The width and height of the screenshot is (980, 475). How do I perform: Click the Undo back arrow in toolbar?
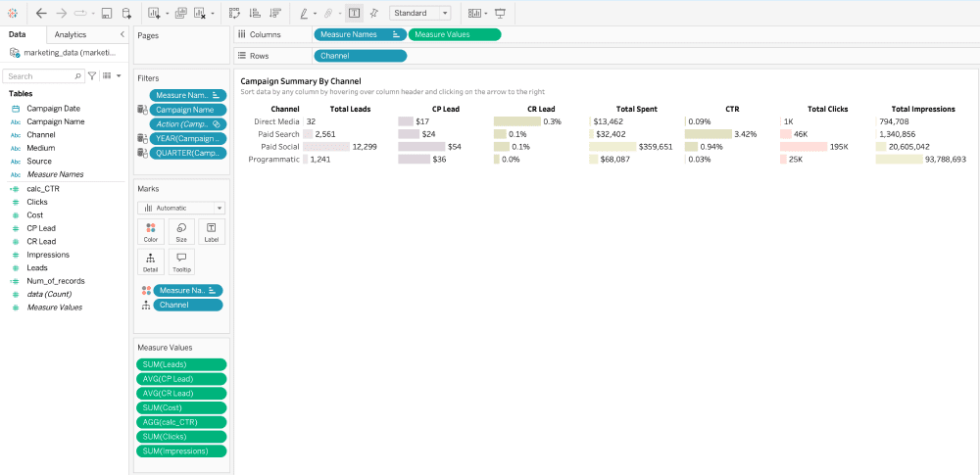pos(41,14)
